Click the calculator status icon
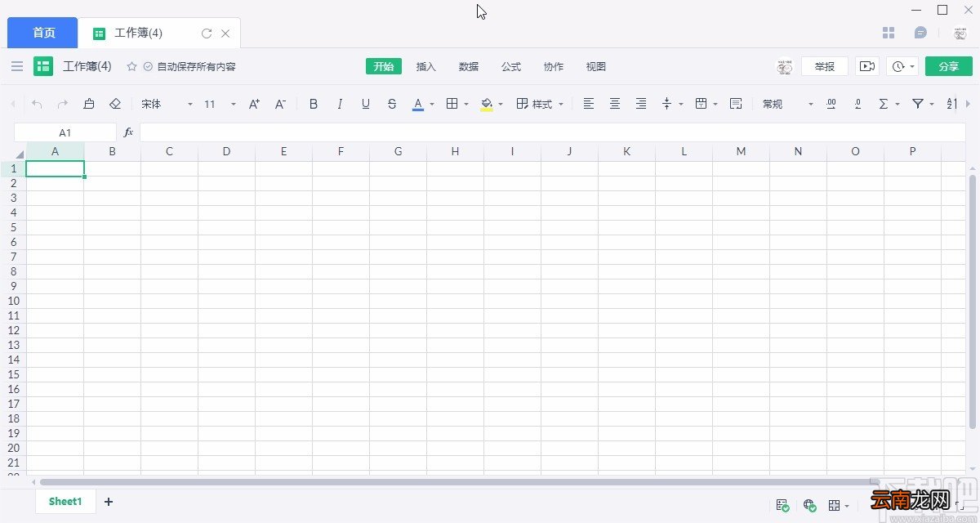 (x=782, y=506)
